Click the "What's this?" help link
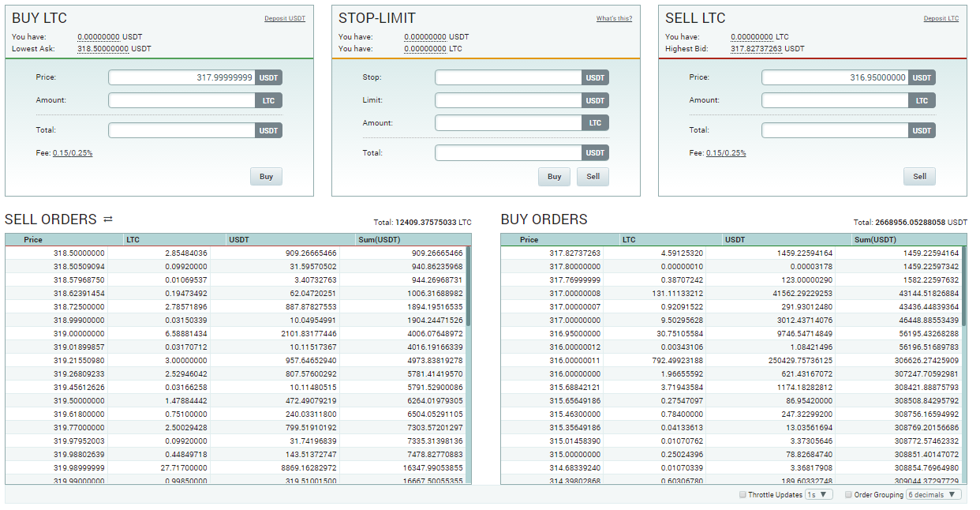 (x=614, y=18)
